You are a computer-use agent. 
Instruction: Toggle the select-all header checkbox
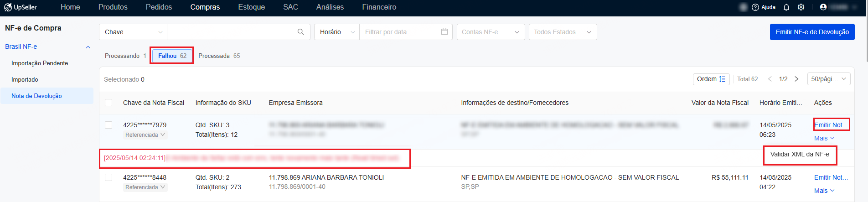[108, 103]
